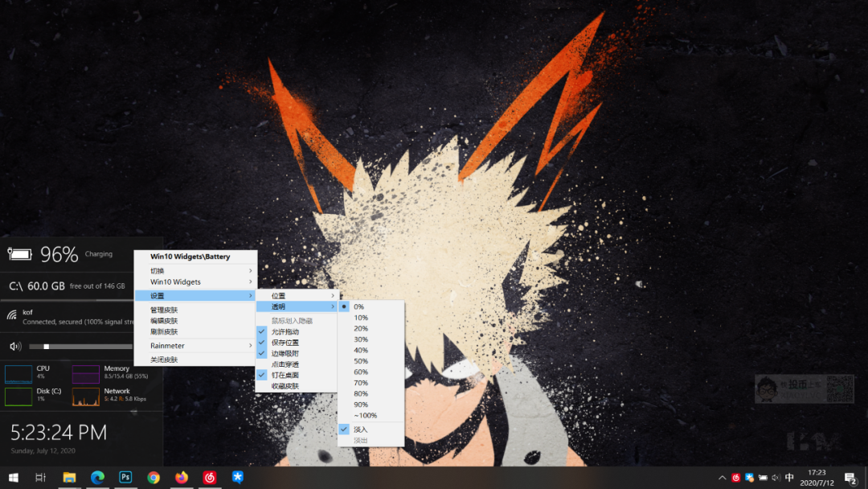The width and height of the screenshot is (868, 489).
Task: Open the Rainmeter submenu
Action: tap(166, 345)
